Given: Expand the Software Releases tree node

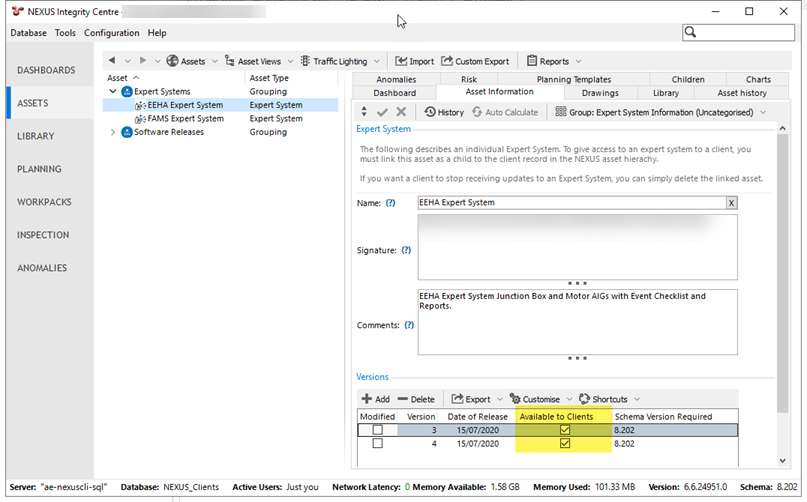Looking at the screenshot, I should 112,132.
